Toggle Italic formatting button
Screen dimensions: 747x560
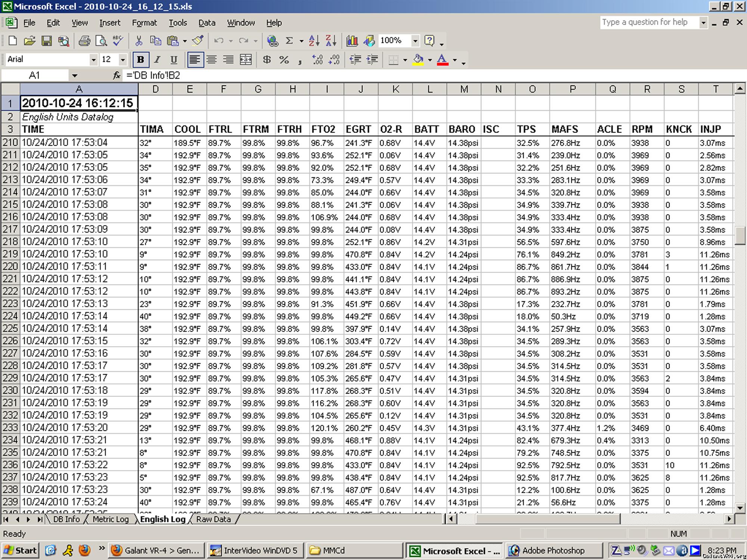157,60
